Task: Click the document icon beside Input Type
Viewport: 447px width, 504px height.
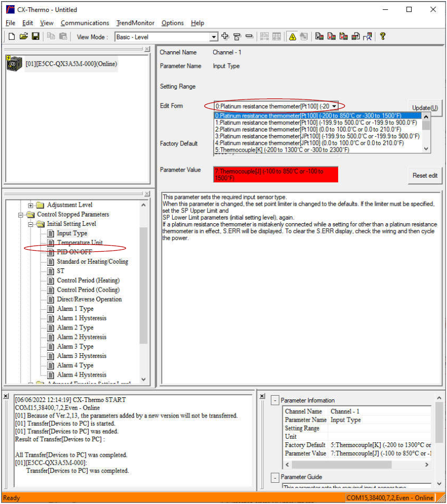Action: coord(50,233)
